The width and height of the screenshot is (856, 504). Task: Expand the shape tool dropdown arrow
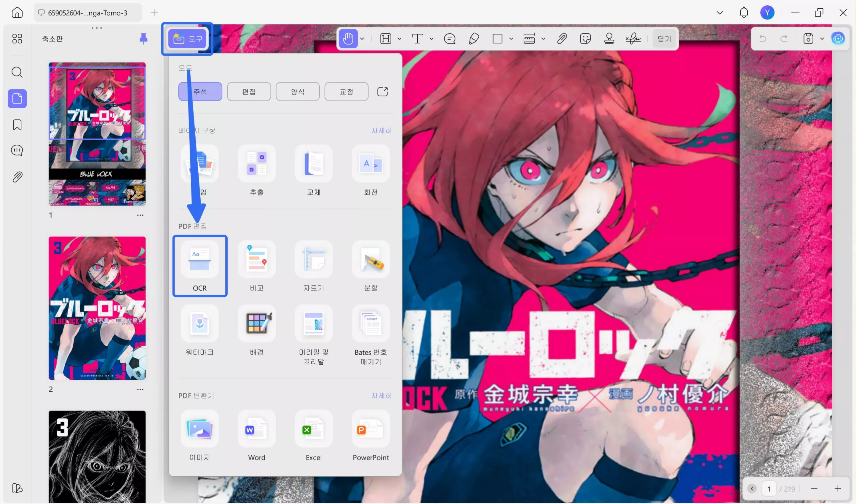(511, 39)
